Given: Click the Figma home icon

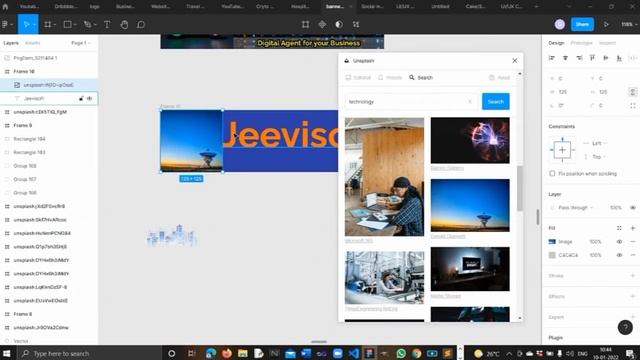Looking at the screenshot, I should 5,7.
